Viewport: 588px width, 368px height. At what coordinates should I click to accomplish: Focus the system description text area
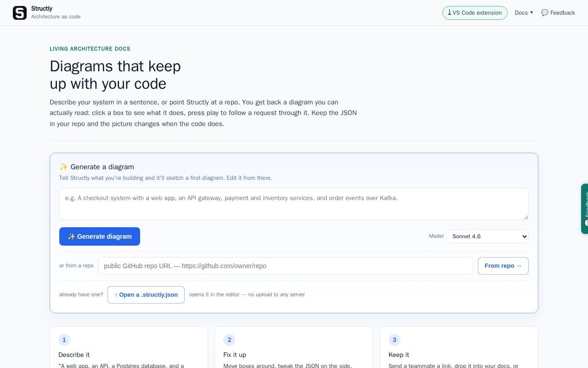(x=294, y=204)
